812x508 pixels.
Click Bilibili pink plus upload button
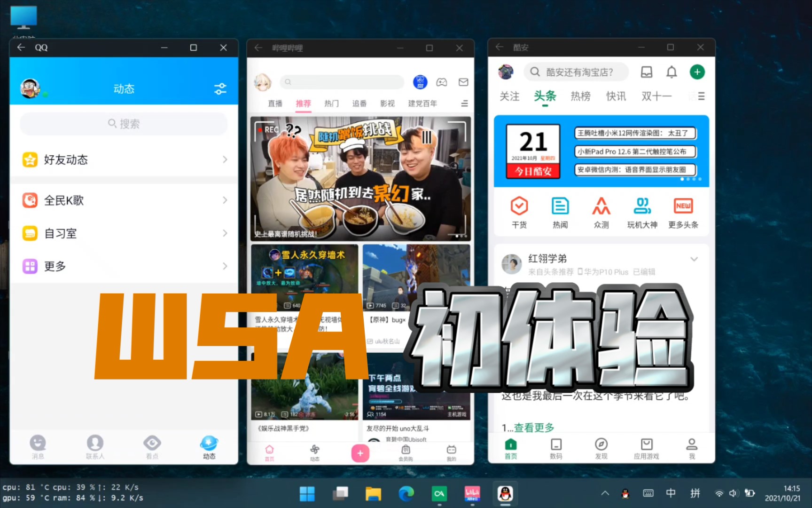point(360,453)
